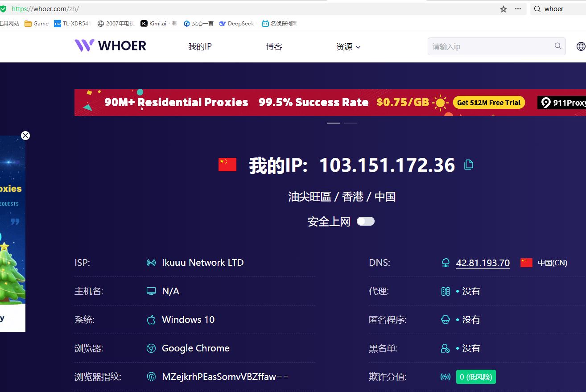The image size is (586, 392).
Task: Click the proxy status icon
Action: [x=445, y=291]
